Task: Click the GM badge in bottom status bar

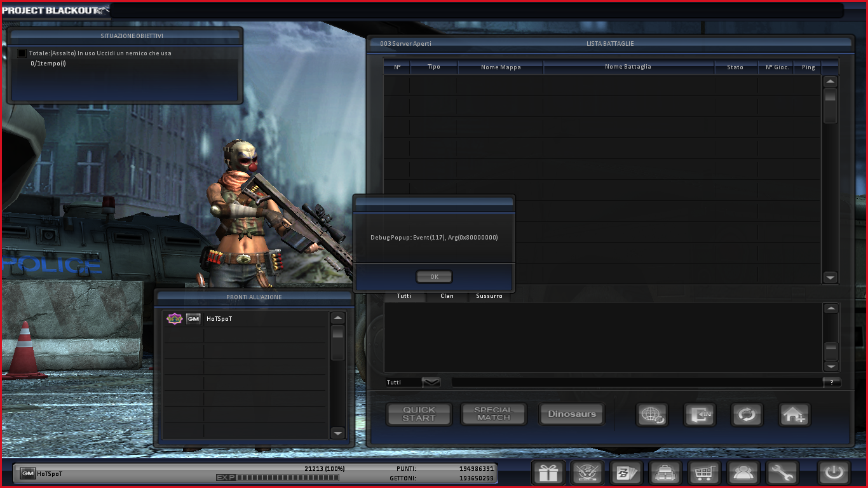Action: [x=27, y=473]
